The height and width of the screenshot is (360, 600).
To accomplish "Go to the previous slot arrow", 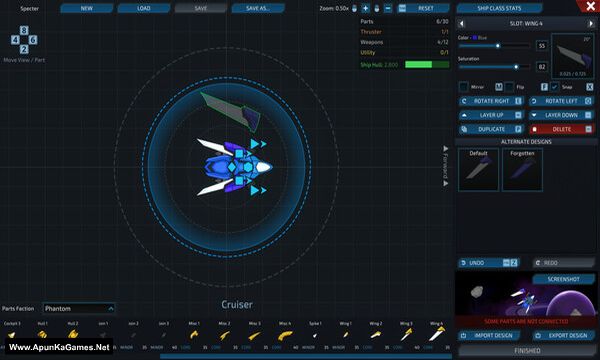I will (461, 24).
